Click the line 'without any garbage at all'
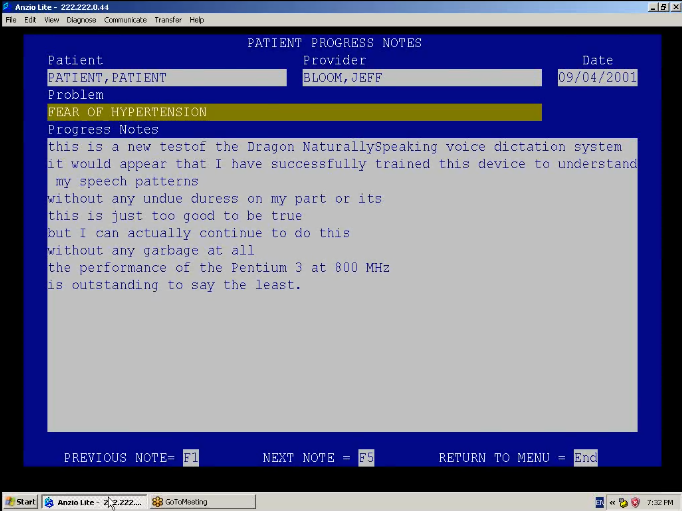Image resolution: width=682 pixels, height=511 pixels. tap(151, 250)
